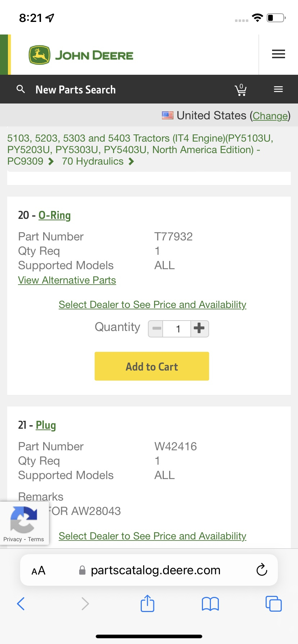
Task: Open the dark toolbar menu icon
Action: click(x=278, y=89)
